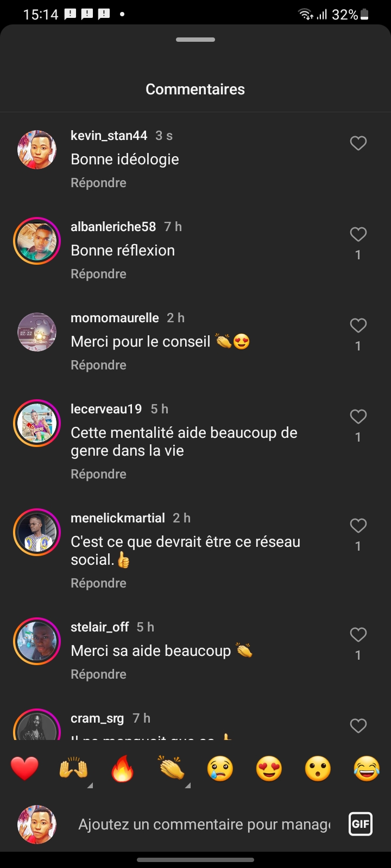Heart the comment from lecerveau19
Screen dimensions: 391x868
(x=358, y=417)
